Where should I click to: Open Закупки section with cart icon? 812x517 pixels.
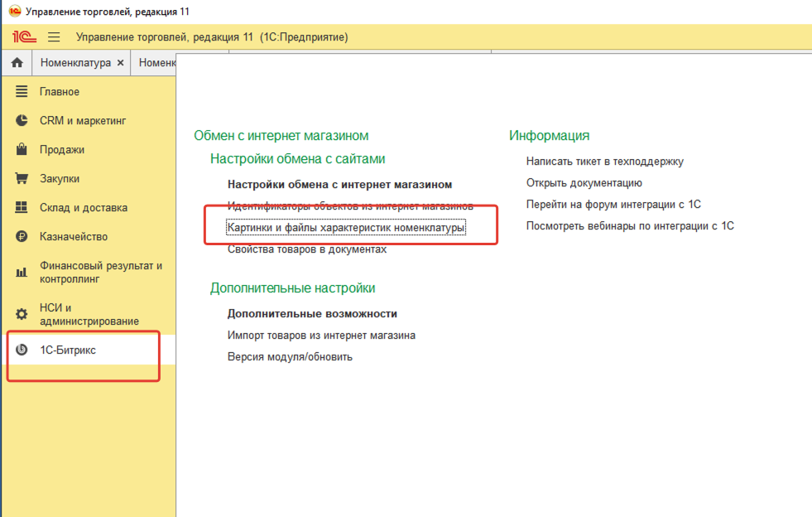coord(60,179)
